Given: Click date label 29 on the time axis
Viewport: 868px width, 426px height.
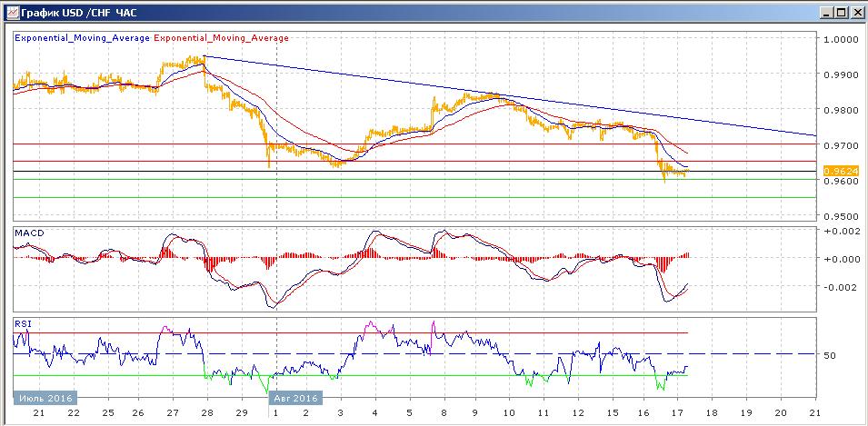Looking at the screenshot, I should pyautogui.click(x=242, y=412).
